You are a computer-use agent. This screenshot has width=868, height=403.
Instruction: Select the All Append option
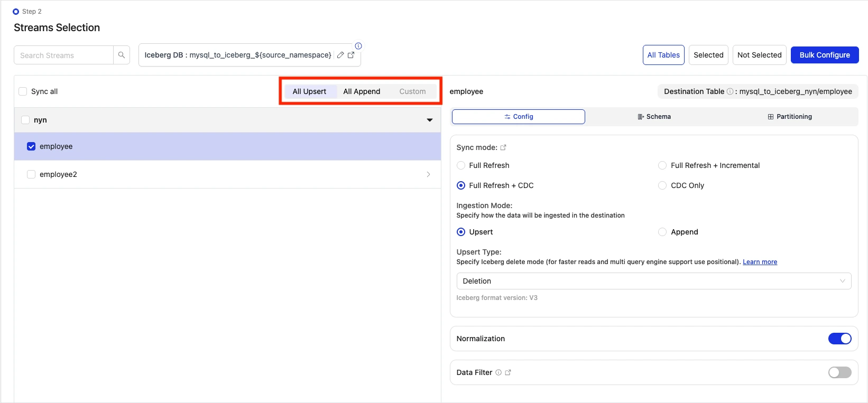click(362, 91)
